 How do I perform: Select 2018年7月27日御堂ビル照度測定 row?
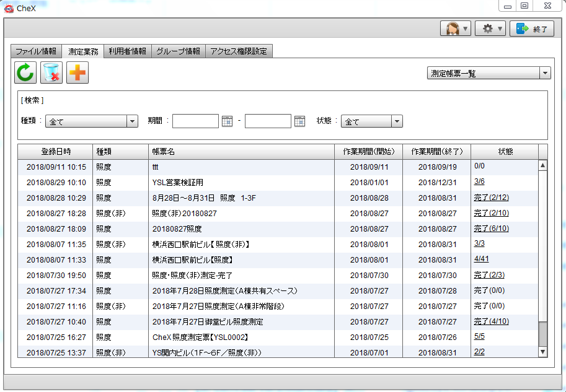coord(278,322)
